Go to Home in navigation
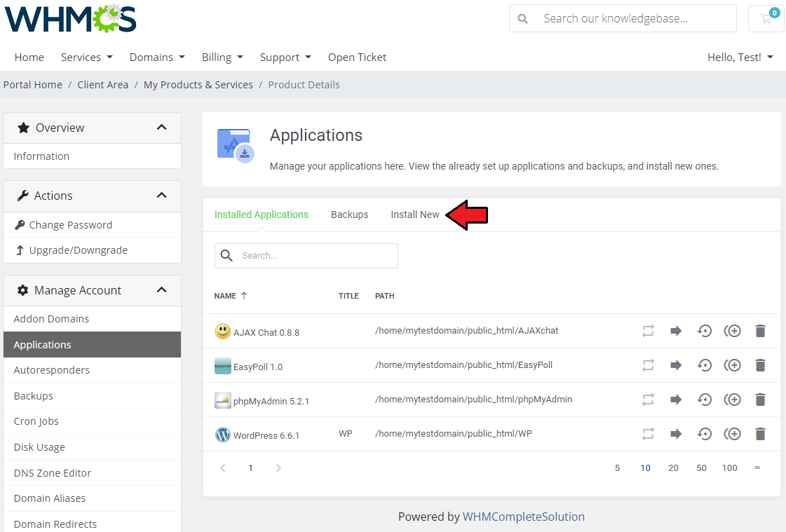 pyautogui.click(x=29, y=57)
